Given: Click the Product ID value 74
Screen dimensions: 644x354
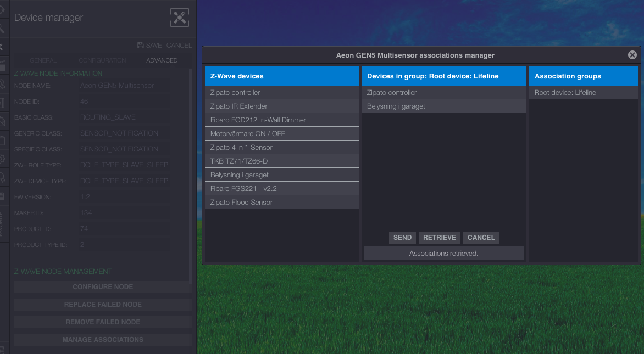Looking at the screenshot, I should [x=124, y=229].
